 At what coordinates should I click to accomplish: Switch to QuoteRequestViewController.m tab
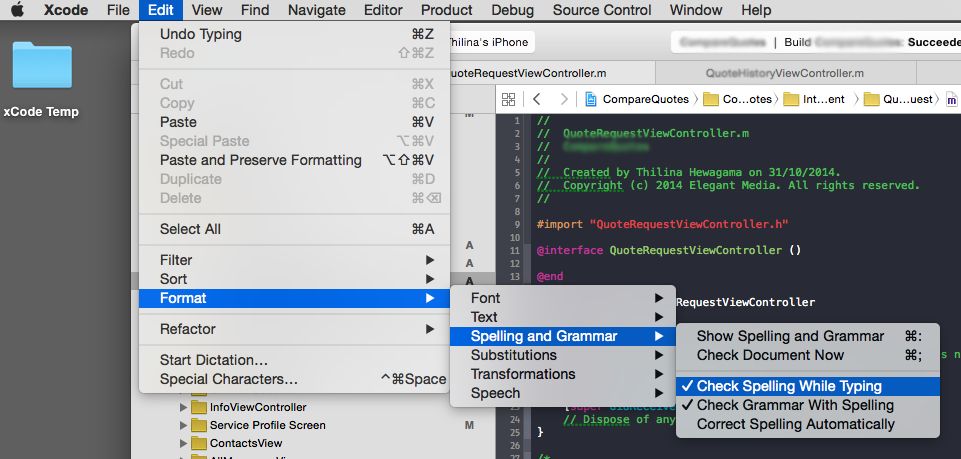pyautogui.click(x=526, y=73)
